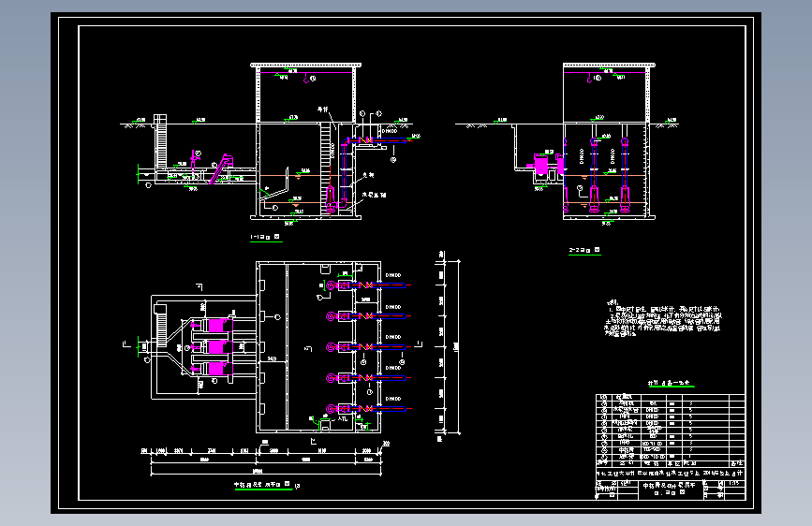Select the topmost pump circle in the plan view
The height and width of the screenshot is (526, 812).
click(x=331, y=285)
